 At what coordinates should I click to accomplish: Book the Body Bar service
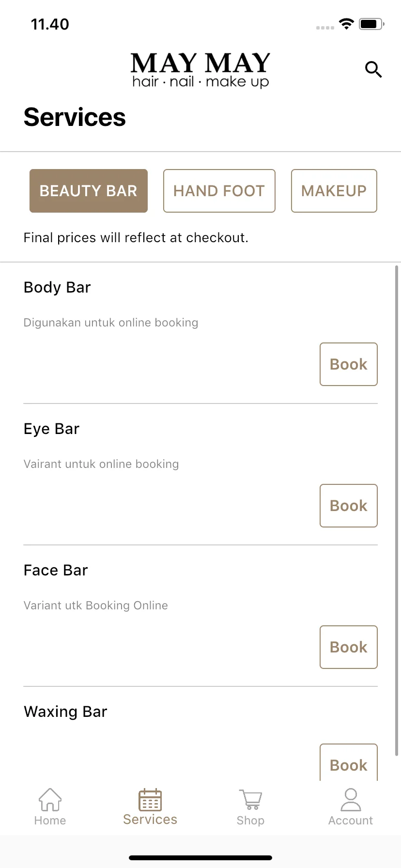coord(349,364)
